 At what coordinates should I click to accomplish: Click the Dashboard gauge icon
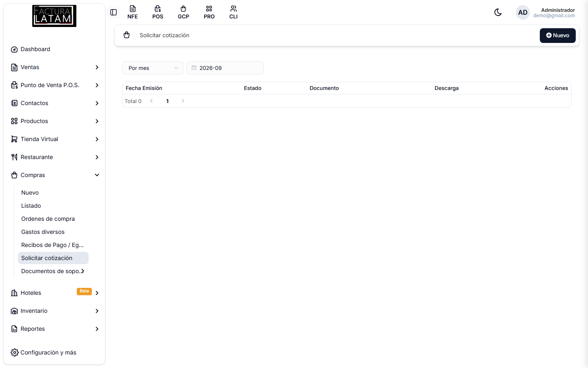coord(14,49)
